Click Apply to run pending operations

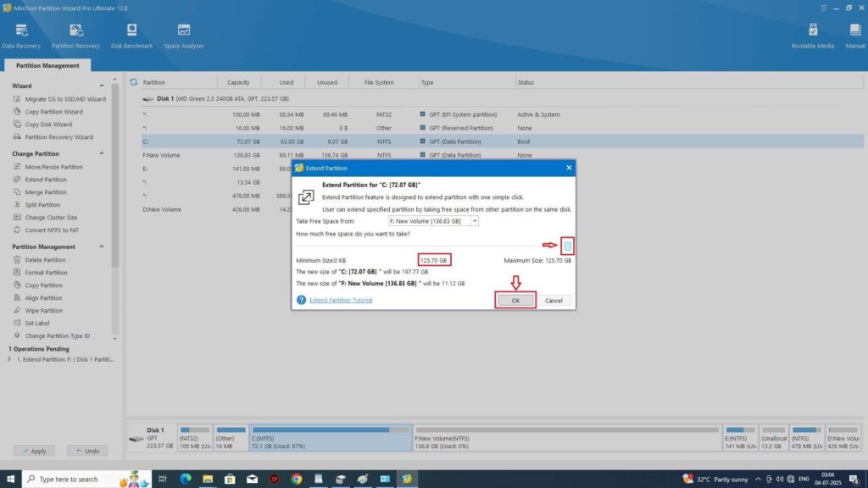click(x=34, y=451)
